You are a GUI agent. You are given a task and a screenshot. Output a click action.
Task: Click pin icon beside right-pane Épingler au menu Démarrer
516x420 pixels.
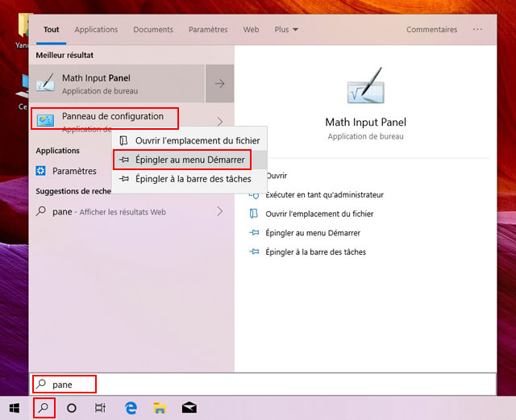(x=254, y=233)
